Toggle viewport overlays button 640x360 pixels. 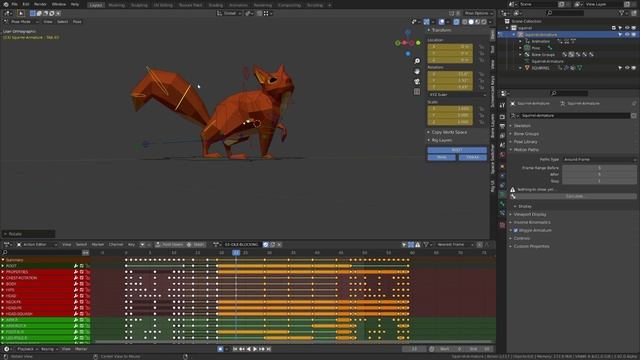click(442, 22)
